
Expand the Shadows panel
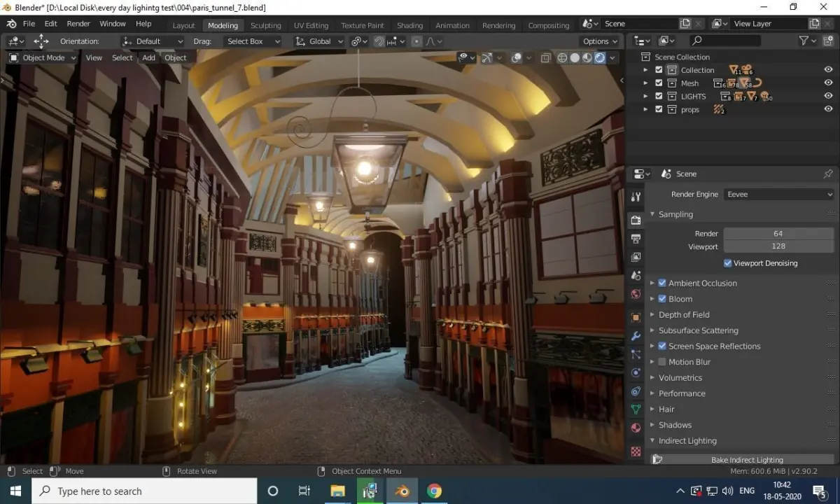(675, 425)
